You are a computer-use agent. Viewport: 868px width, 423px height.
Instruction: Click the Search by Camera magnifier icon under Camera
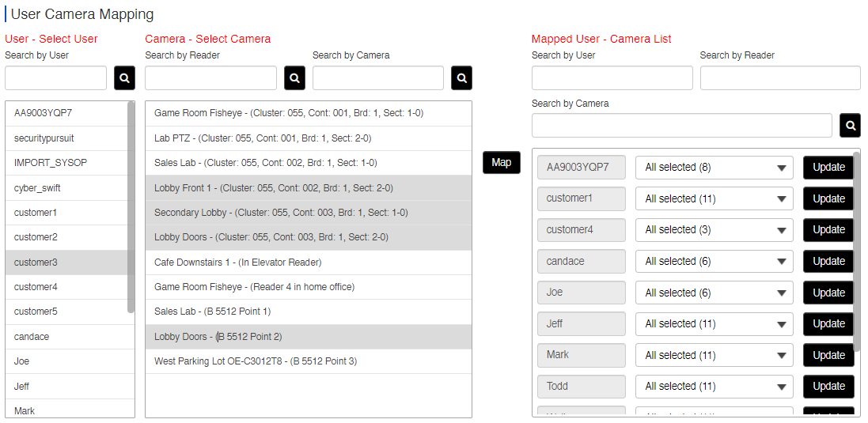tap(461, 78)
